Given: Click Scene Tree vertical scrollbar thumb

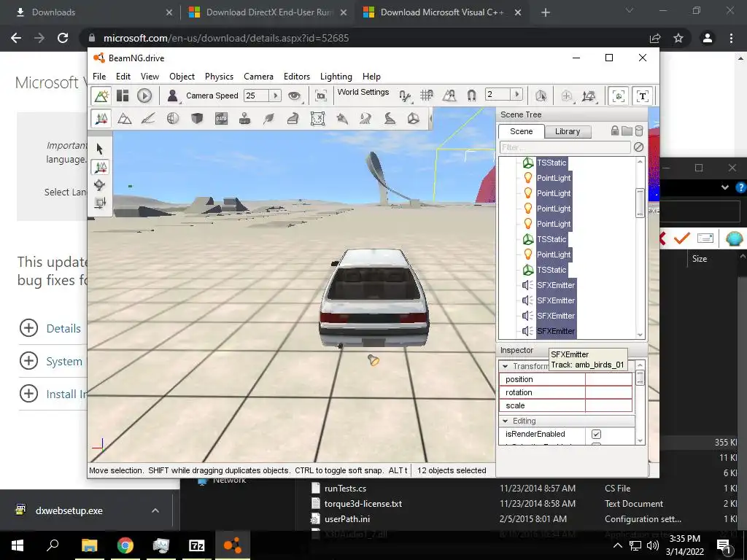Looking at the screenshot, I should [x=640, y=203].
